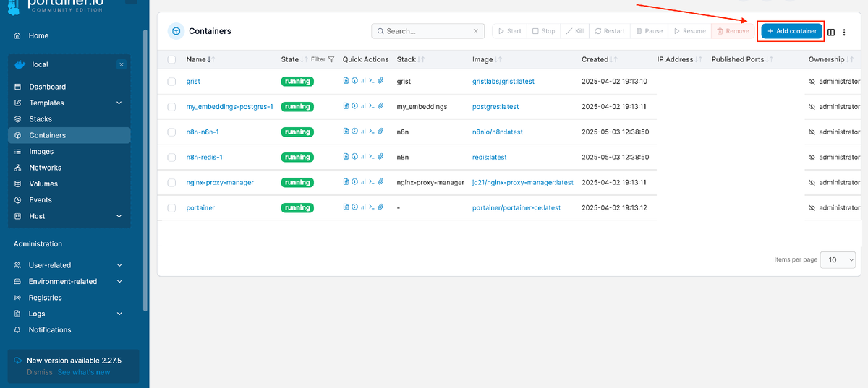Click the Restart button
Screen dimensions: 868x388
tap(609, 31)
